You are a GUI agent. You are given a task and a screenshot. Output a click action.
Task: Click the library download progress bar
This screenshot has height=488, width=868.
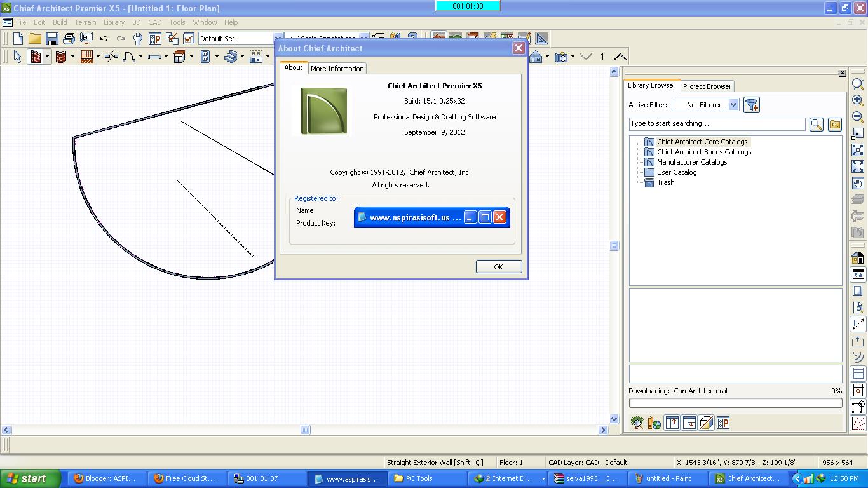coord(735,403)
